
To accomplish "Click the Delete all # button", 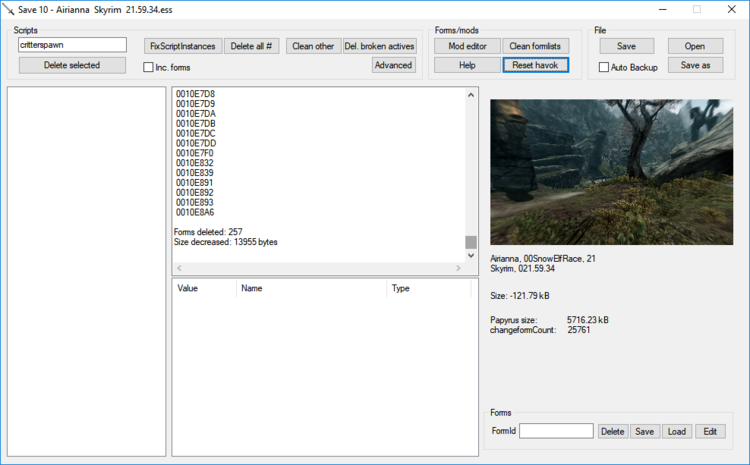I will click(x=251, y=46).
